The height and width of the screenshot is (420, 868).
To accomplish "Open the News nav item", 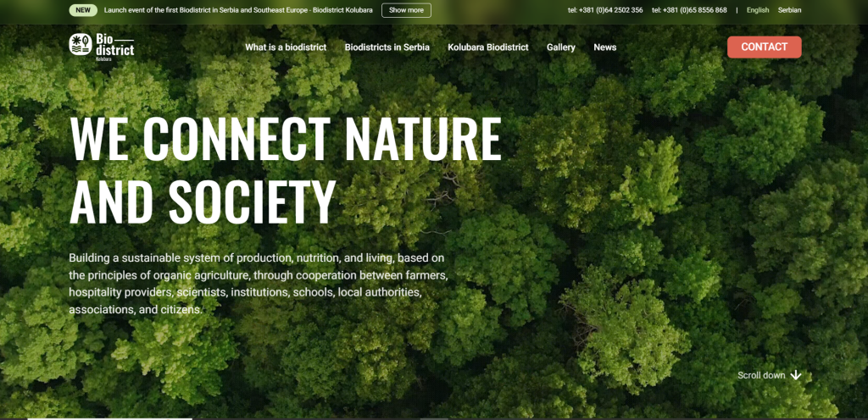I will pyautogui.click(x=605, y=47).
